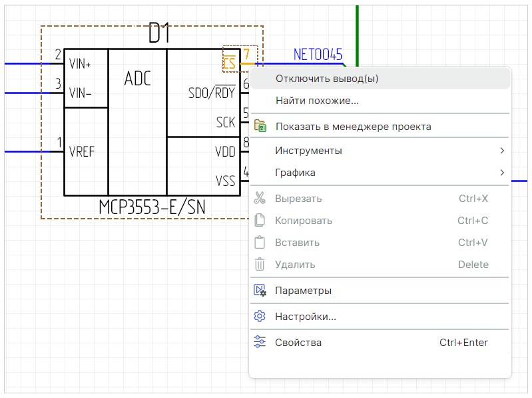Open Свойства from the context menu
This screenshot has height=398, width=532.
380,342
